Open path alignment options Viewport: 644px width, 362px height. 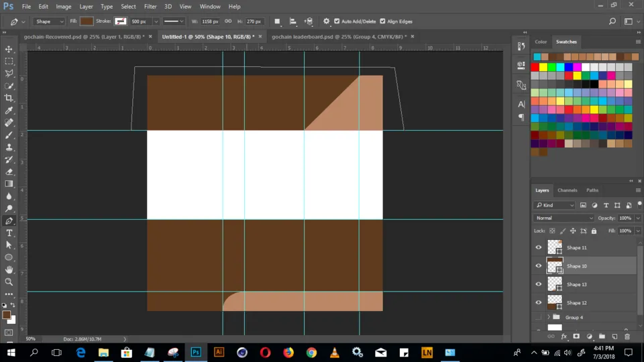(x=293, y=21)
